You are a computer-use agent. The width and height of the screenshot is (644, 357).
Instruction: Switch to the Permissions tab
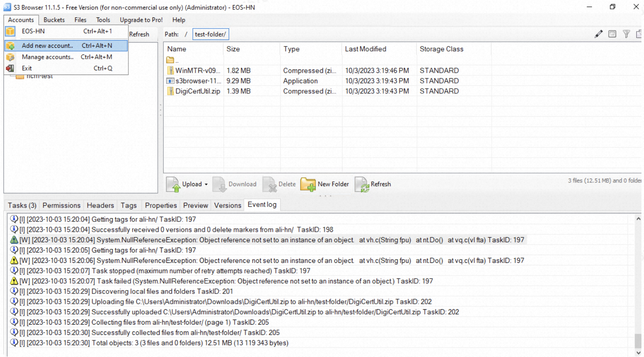click(x=61, y=205)
